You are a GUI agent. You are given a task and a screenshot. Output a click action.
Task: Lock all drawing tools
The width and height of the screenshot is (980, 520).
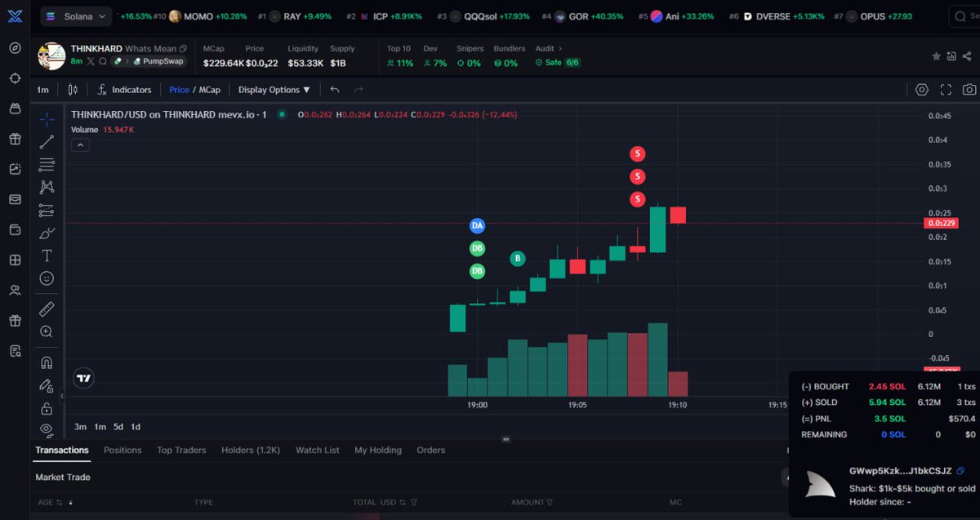click(x=47, y=408)
